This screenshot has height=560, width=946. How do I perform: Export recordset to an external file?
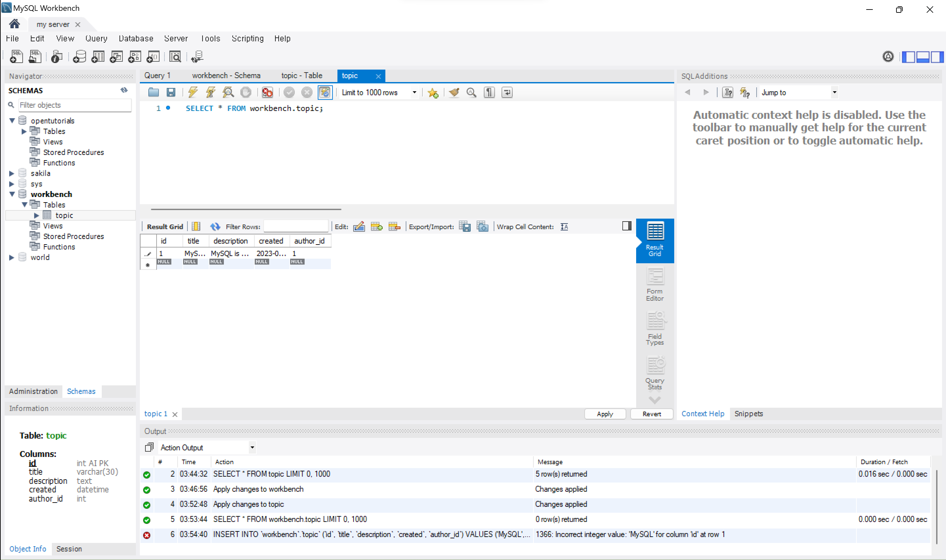coord(465,226)
